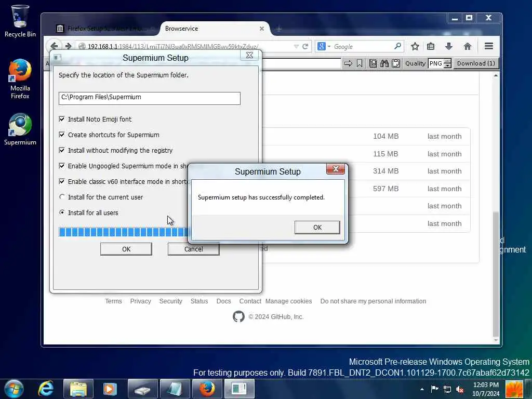532x399 pixels.
Task: Show hidden tray icons arrow
Action: (x=422, y=389)
